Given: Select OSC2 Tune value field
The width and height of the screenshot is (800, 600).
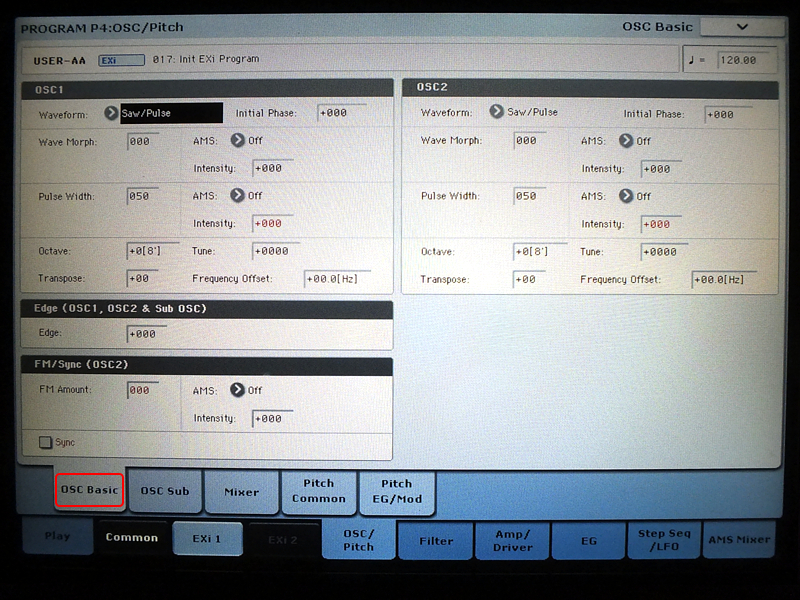Looking at the screenshot, I should point(664,252).
